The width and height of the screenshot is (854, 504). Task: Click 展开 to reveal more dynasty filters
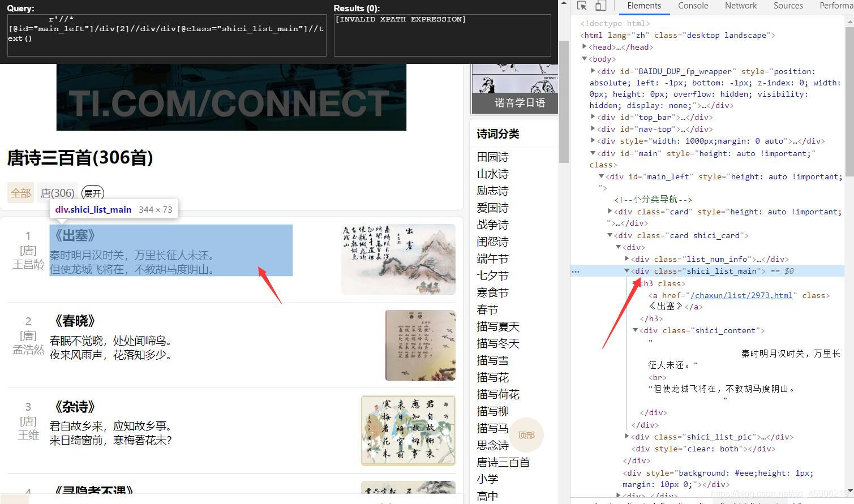click(92, 193)
